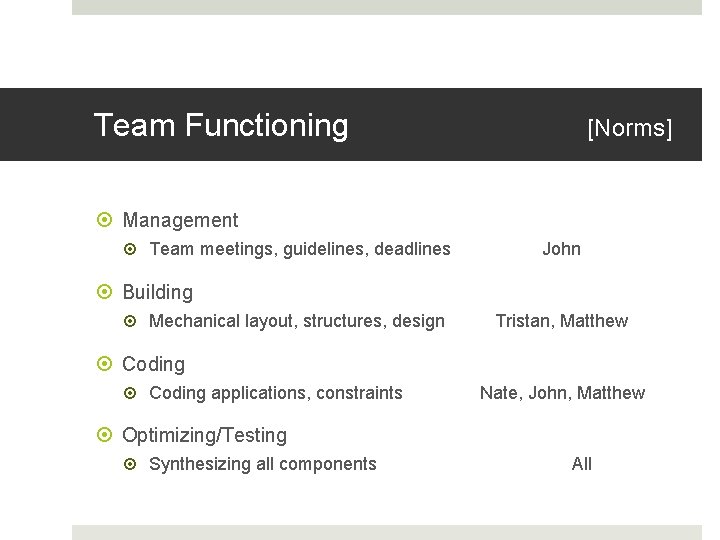The width and height of the screenshot is (720, 540).
Task: Click the sub-bullet icon before Synthesizing all components
Action: tap(135, 464)
